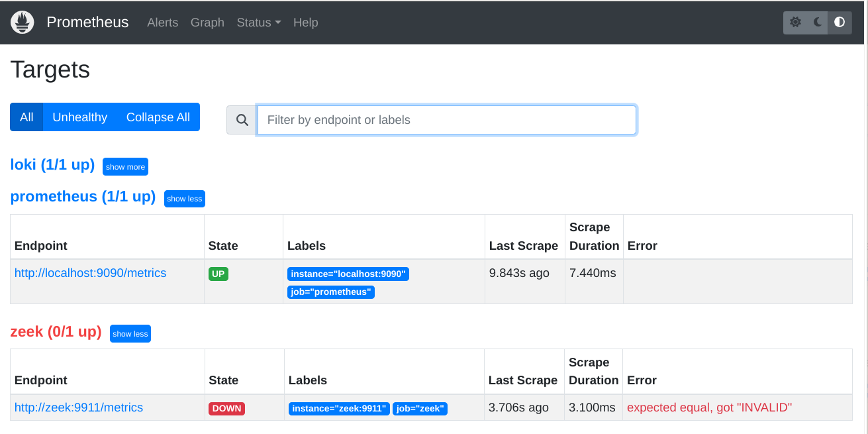Show only Unhealthy targets

80,117
